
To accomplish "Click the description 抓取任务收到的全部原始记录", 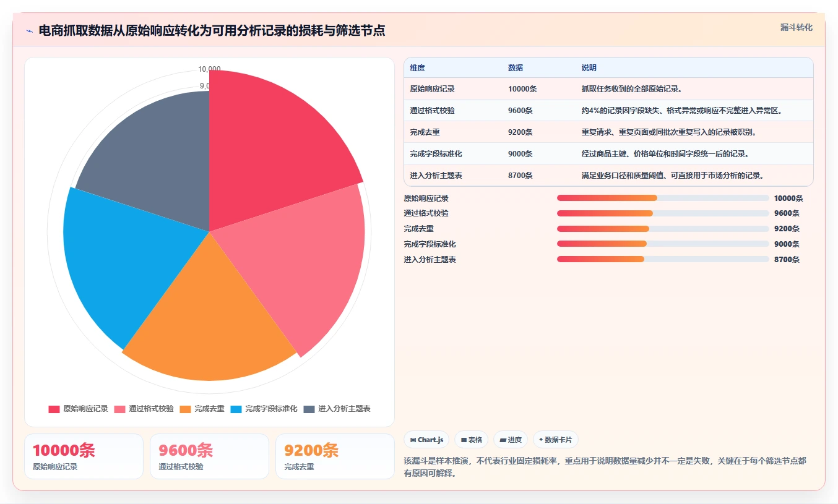I will point(631,89).
